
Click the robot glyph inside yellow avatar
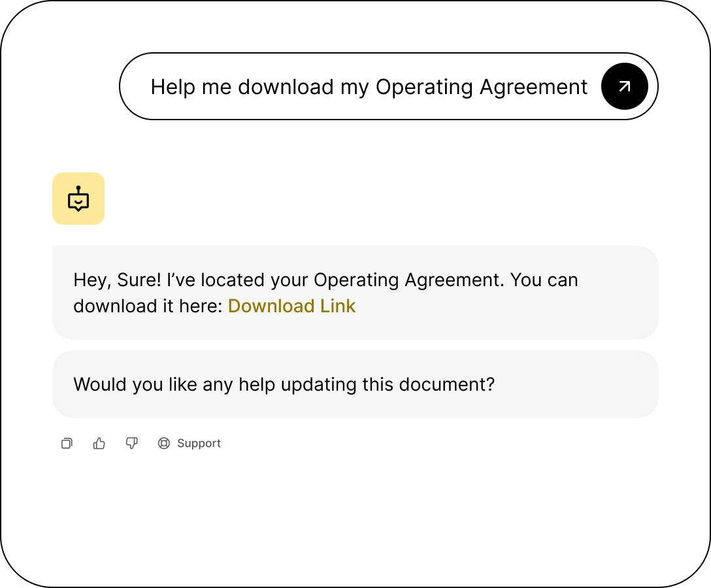(x=78, y=199)
